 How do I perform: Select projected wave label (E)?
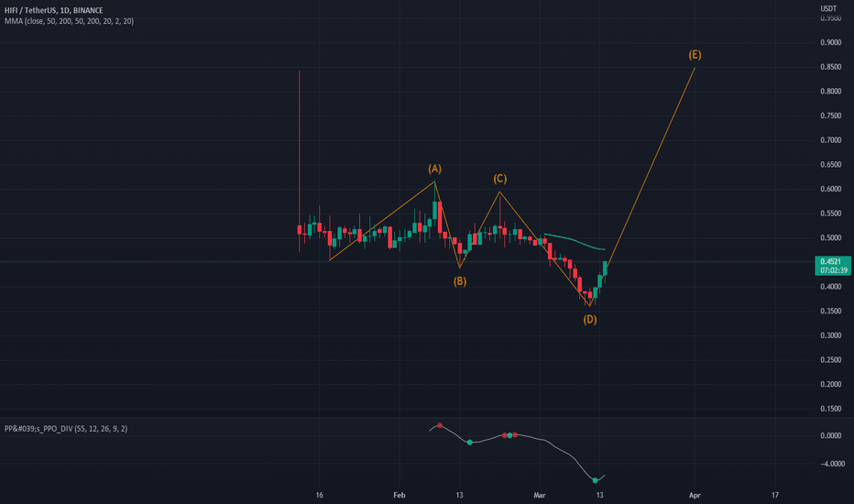[695, 55]
